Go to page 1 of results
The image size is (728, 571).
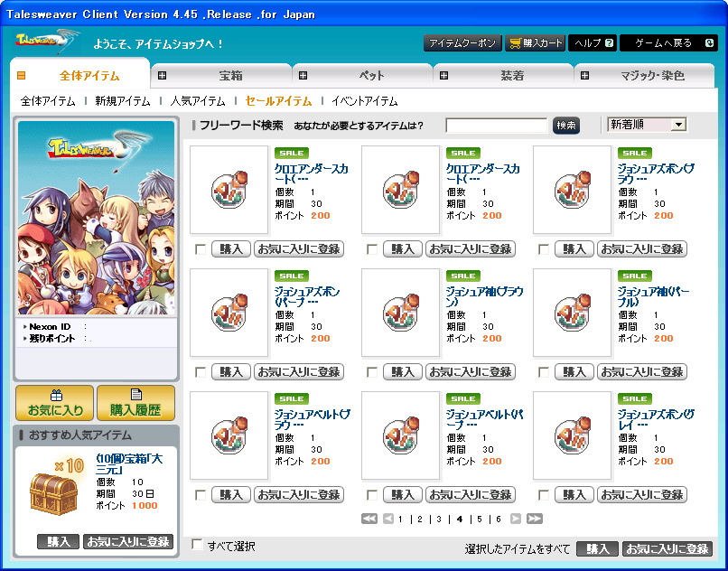coord(400,519)
